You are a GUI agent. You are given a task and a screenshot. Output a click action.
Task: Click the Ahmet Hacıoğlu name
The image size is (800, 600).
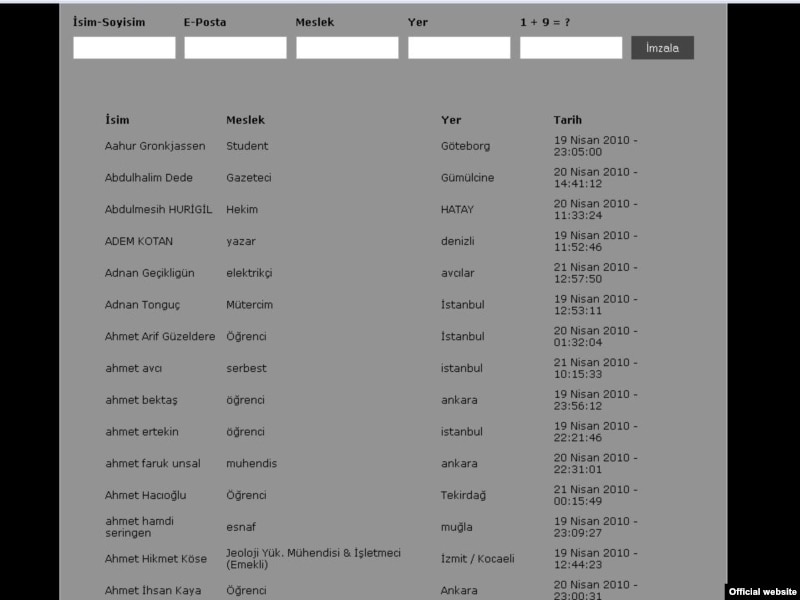[145, 495]
